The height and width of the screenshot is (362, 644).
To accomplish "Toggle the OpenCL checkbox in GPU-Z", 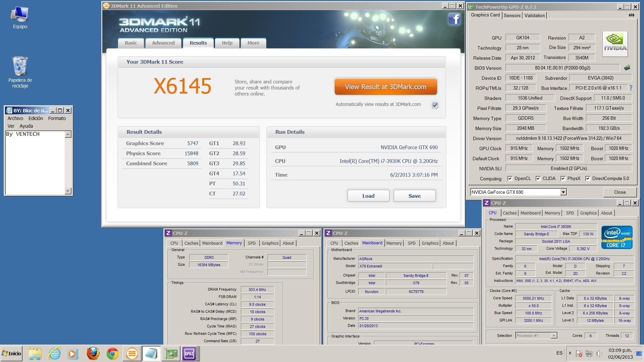I will coord(510,178).
